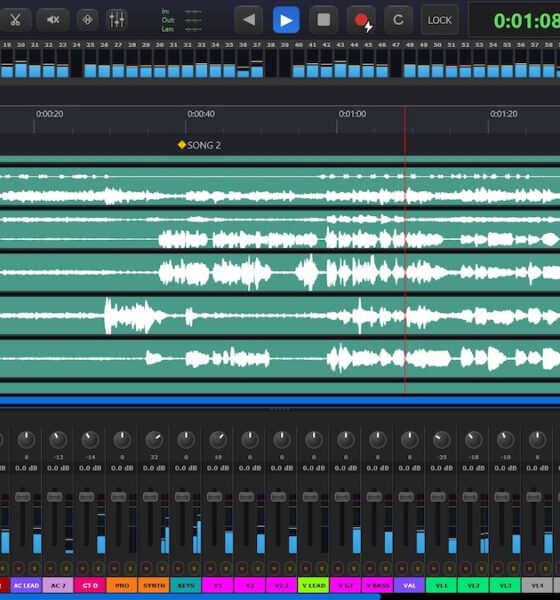Screen dimensions: 560x600
Task: Toggle mute on VL4 channel
Action: [529, 568]
